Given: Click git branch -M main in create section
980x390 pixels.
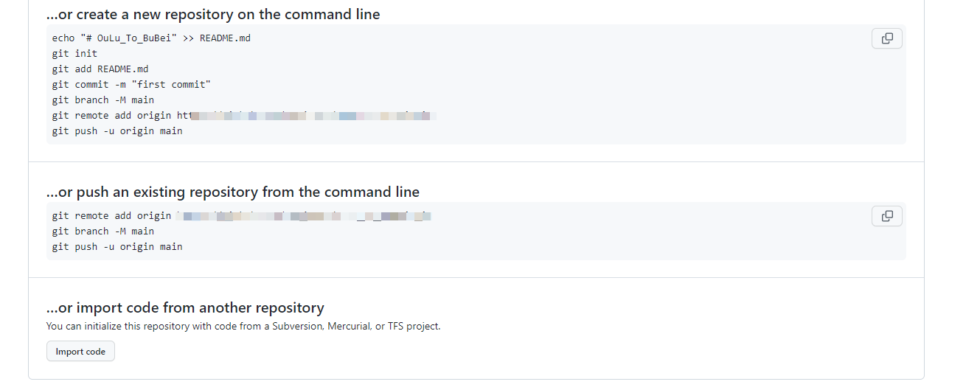Looking at the screenshot, I should [x=102, y=100].
